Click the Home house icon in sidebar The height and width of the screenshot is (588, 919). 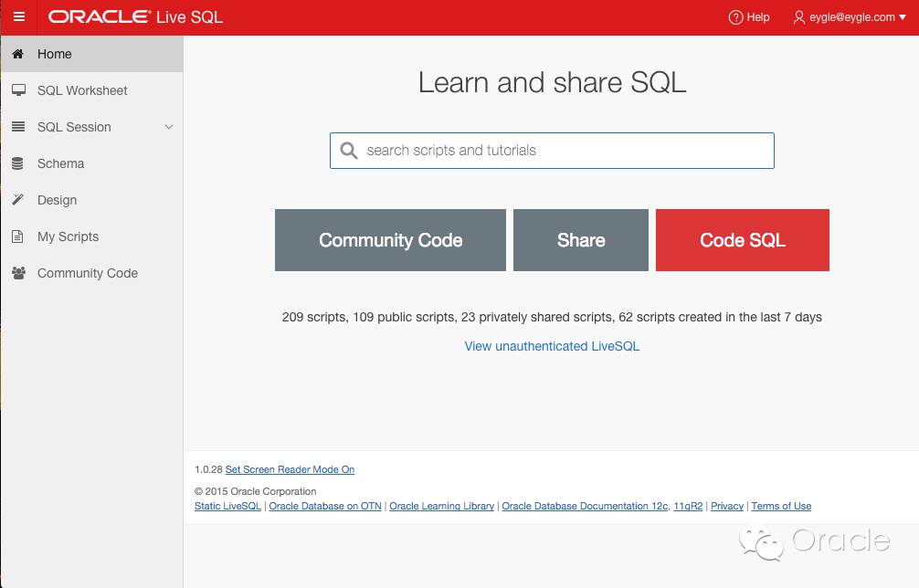(x=17, y=54)
